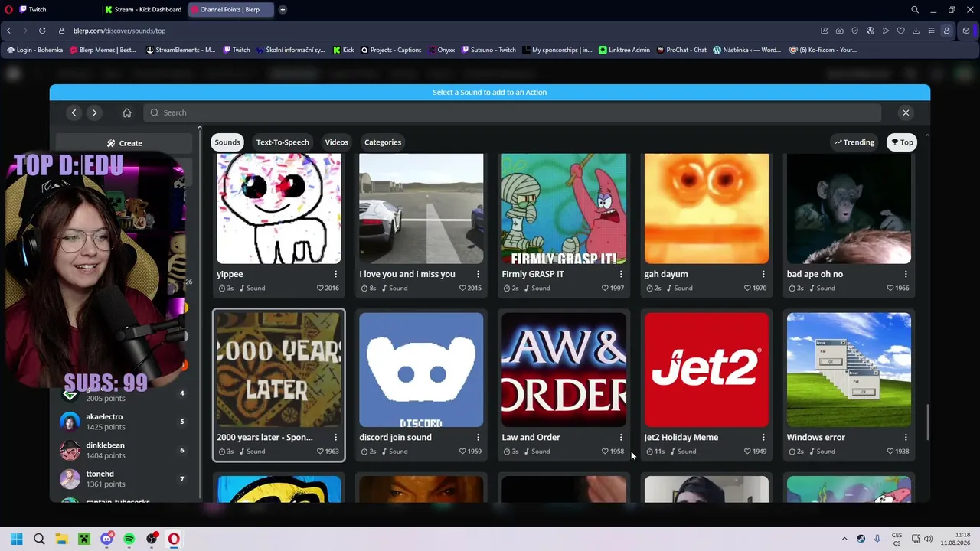Click the Create button in Blerp sidebar
This screenshot has width=980, height=551.
tap(124, 143)
